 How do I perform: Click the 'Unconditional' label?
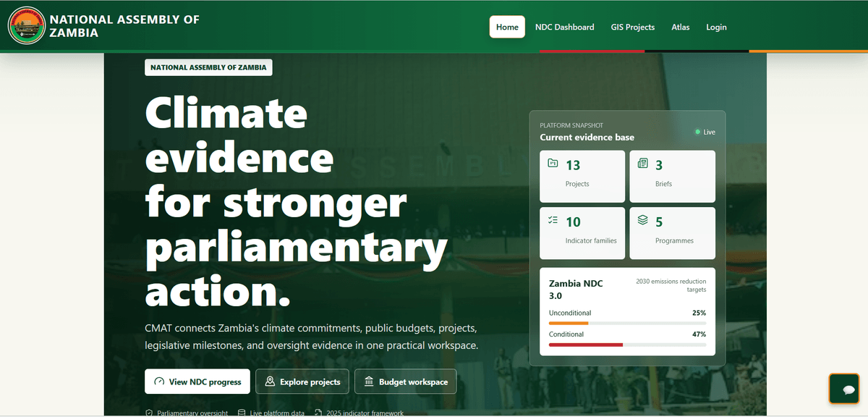pos(570,313)
